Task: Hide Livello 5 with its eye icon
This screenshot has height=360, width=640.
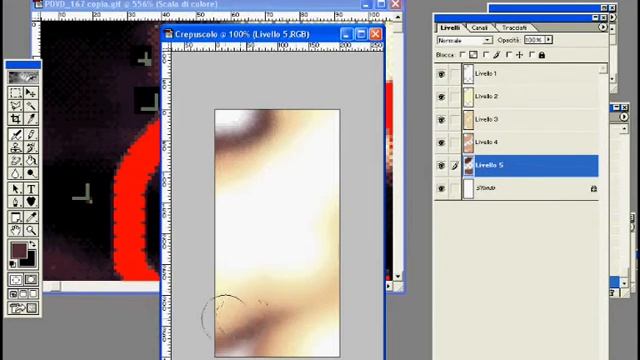Action: [441, 166]
